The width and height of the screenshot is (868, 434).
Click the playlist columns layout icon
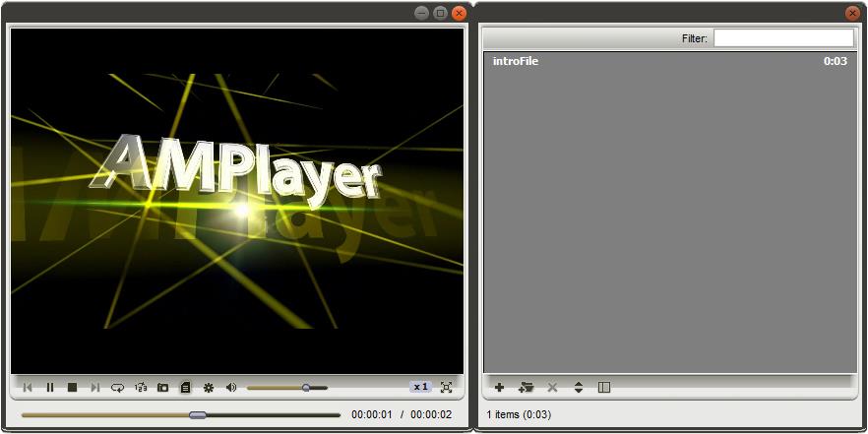[604, 388]
